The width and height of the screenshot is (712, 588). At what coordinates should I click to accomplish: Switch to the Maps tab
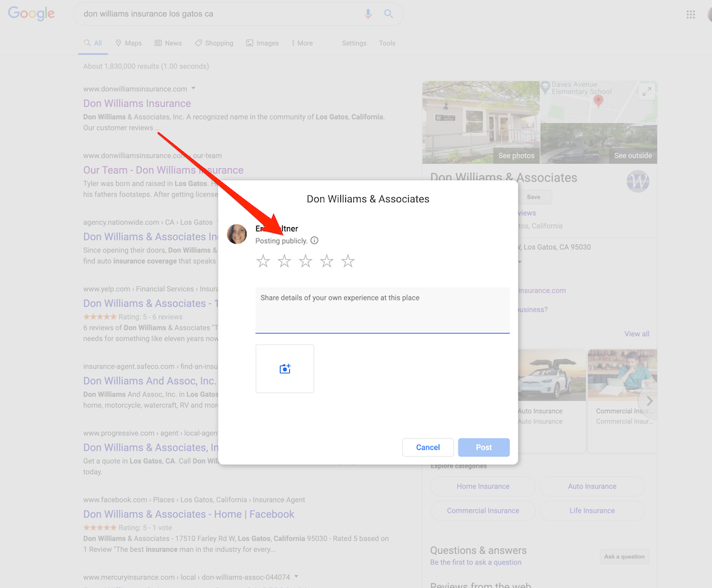coord(128,43)
